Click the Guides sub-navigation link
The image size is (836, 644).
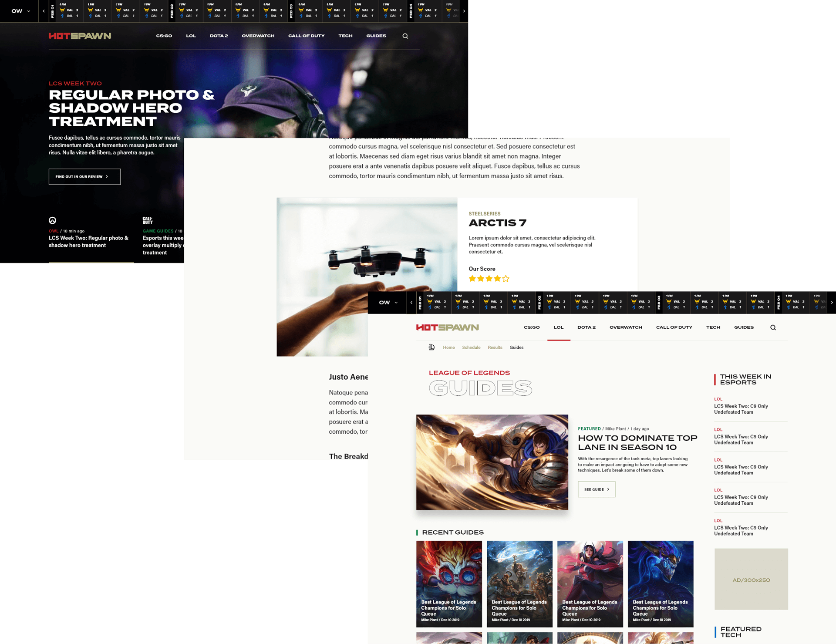click(x=516, y=347)
